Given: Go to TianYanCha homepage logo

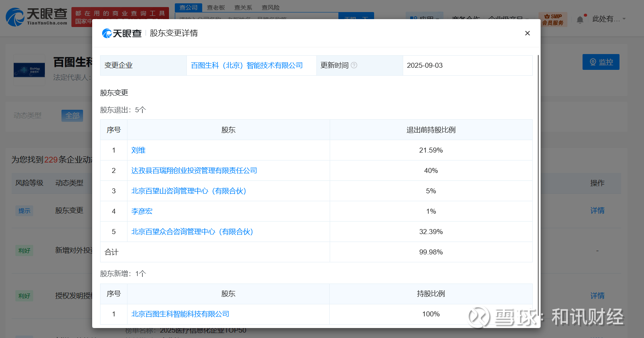Looking at the screenshot, I should point(37,17).
